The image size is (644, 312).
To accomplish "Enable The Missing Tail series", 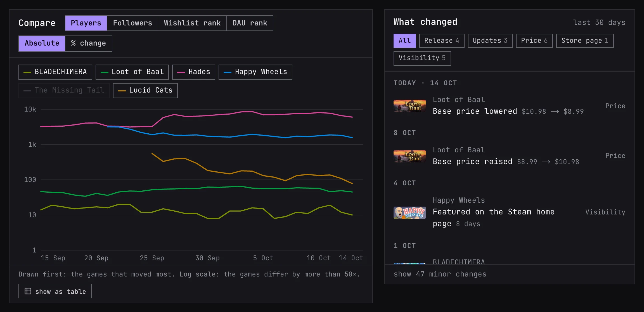I will point(64,91).
